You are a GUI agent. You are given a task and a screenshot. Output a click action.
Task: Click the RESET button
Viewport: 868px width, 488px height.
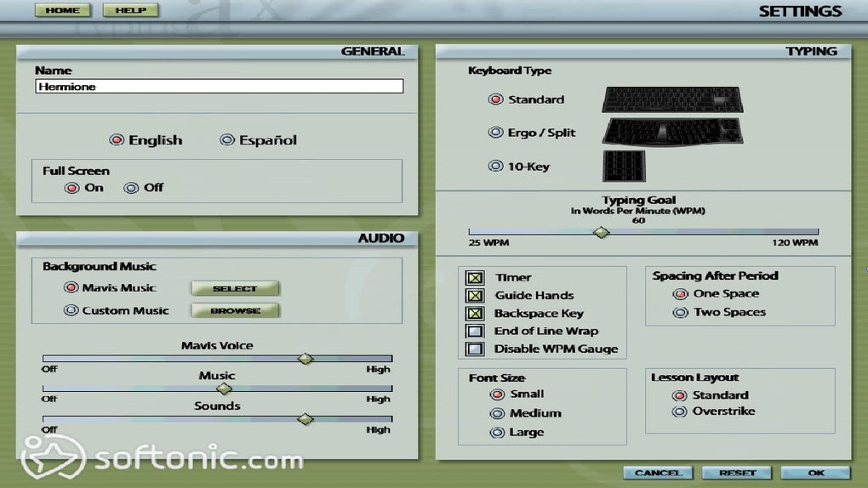(737, 473)
